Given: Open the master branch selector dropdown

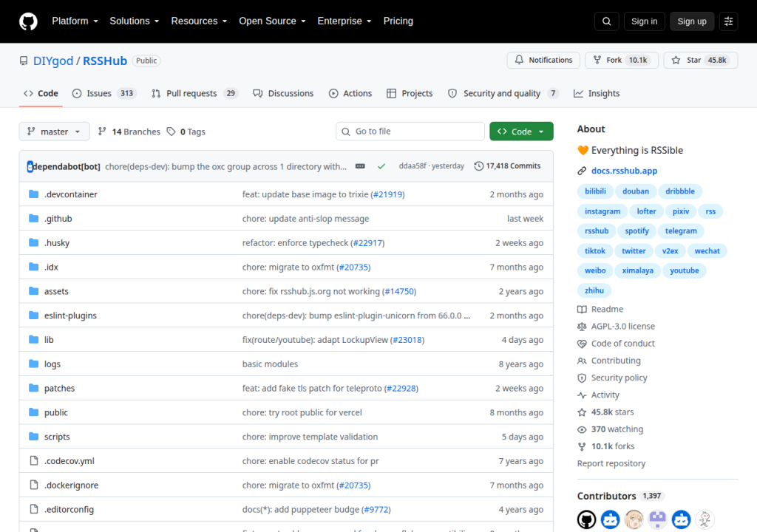Looking at the screenshot, I should pyautogui.click(x=54, y=132).
